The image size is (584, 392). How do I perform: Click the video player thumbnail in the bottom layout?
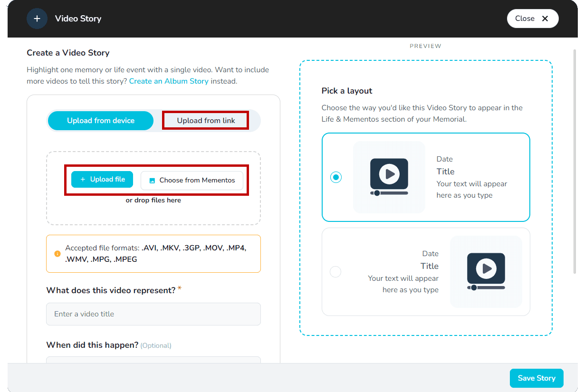coord(486,271)
